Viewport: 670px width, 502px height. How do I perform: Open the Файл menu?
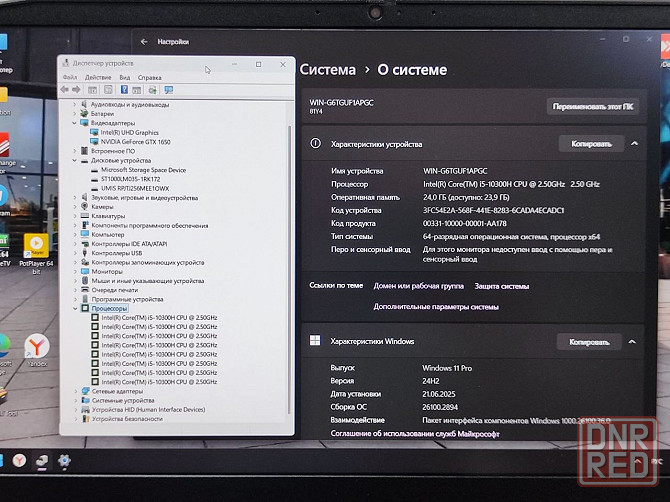click(70, 77)
